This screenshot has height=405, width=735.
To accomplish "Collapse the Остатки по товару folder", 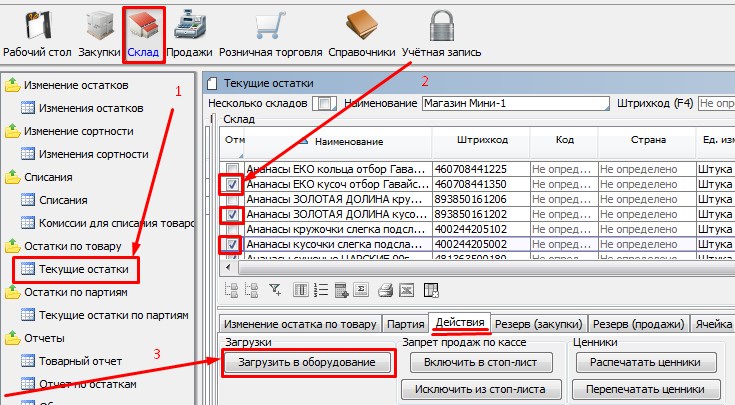I will tap(13, 246).
